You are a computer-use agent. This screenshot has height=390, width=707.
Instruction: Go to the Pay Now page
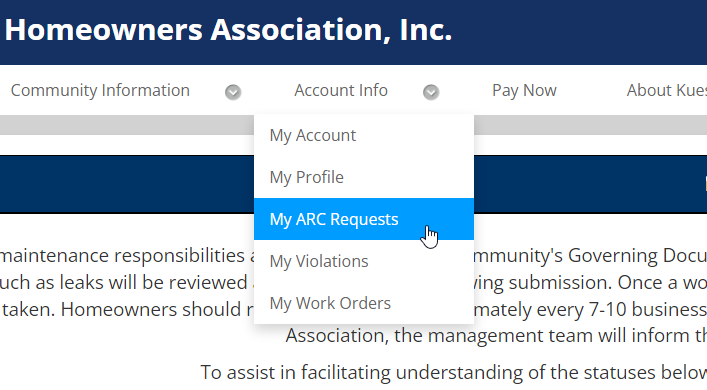click(524, 91)
